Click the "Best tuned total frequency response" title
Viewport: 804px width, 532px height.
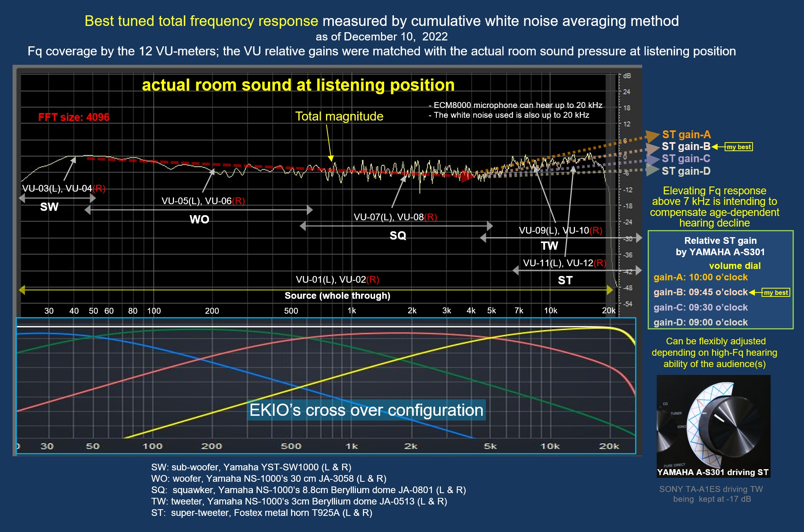click(x=201, y=21)
